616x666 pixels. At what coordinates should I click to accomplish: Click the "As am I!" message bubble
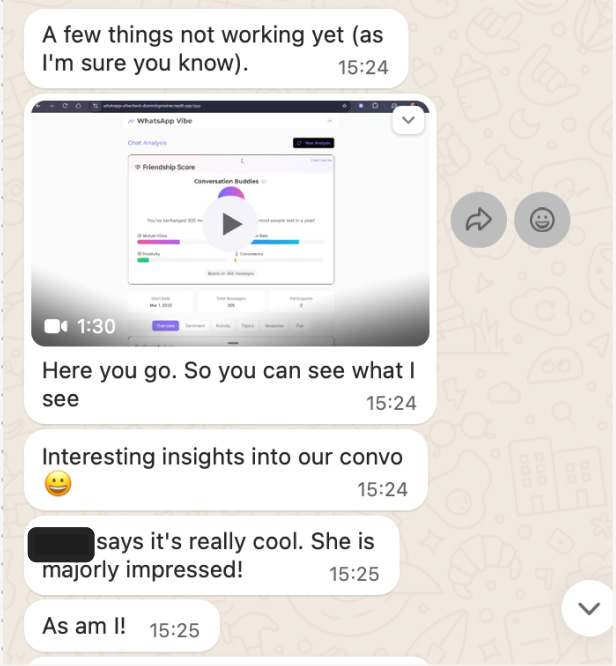[122, 626]
